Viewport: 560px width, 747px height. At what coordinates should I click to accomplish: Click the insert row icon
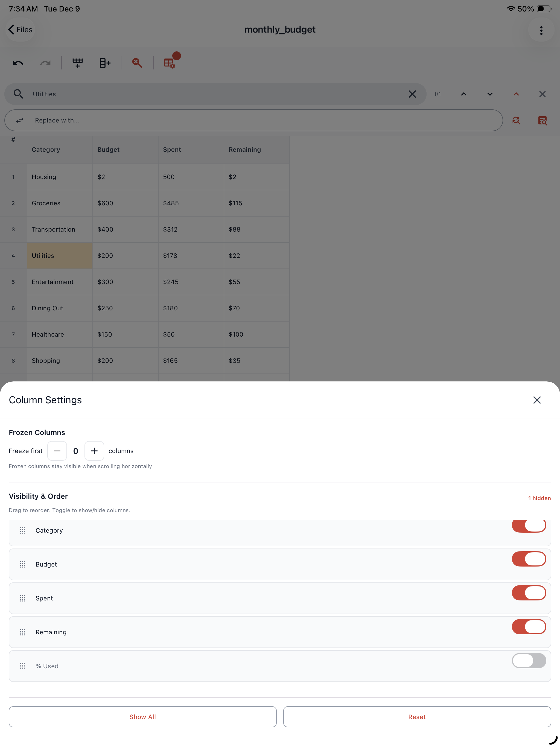78,63
